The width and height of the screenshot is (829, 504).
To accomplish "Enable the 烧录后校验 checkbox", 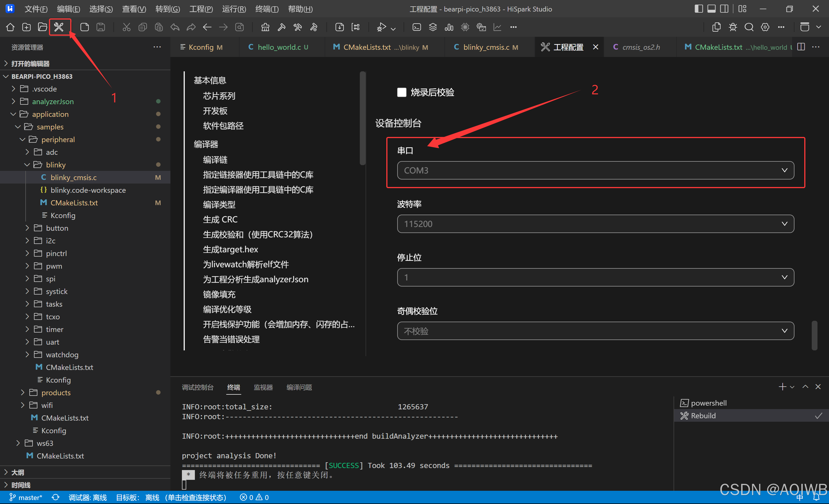I will [x=402, y=92].
